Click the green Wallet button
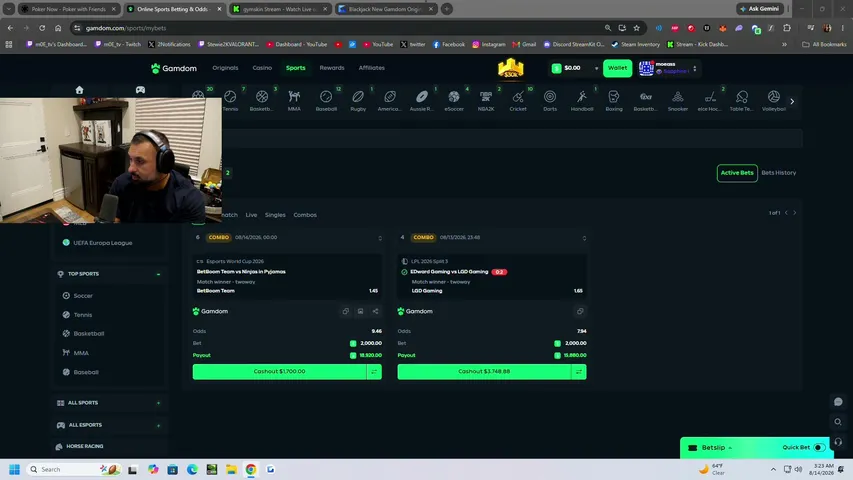 tap(617, 68)
